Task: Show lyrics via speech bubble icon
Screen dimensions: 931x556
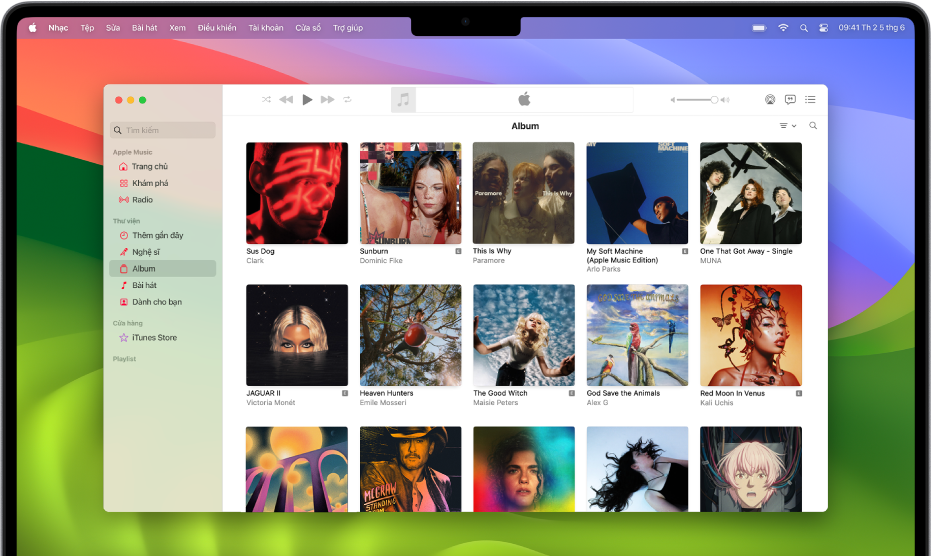Action: coord(790,99)
